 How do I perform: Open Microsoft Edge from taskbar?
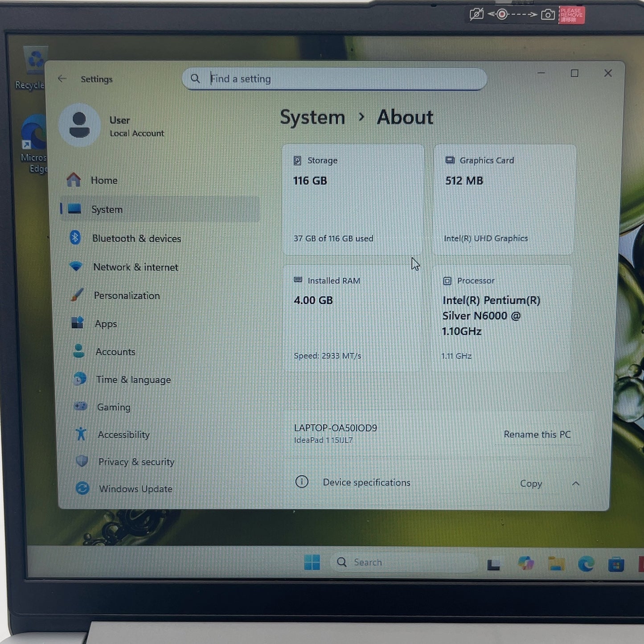tap(586, 564)
